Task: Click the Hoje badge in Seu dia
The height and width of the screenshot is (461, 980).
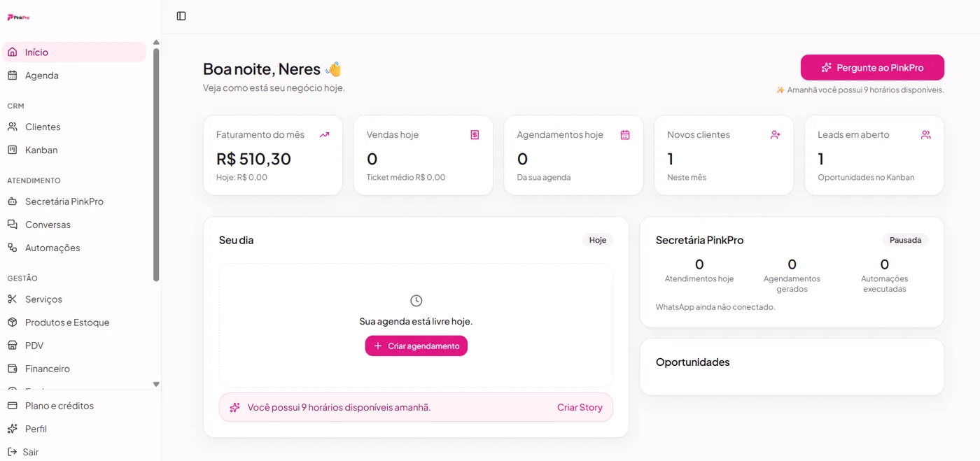Action: coord(598,240)
